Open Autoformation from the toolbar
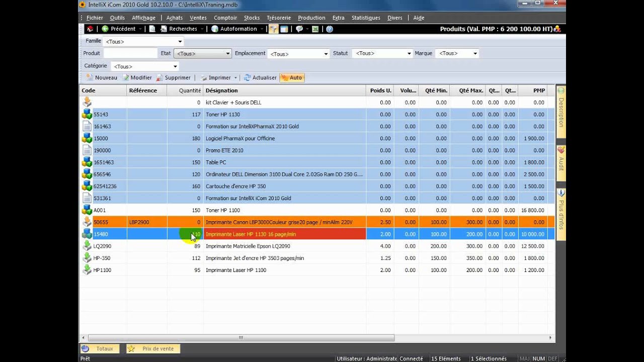Viewport: 644px width, 362px height. click(x=234, y=29)
